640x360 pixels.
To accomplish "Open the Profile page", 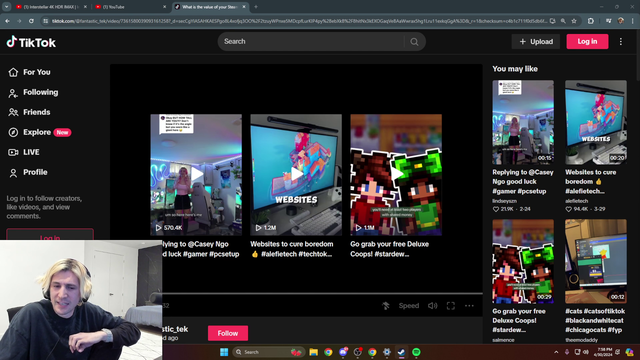I will click(28, 172).
